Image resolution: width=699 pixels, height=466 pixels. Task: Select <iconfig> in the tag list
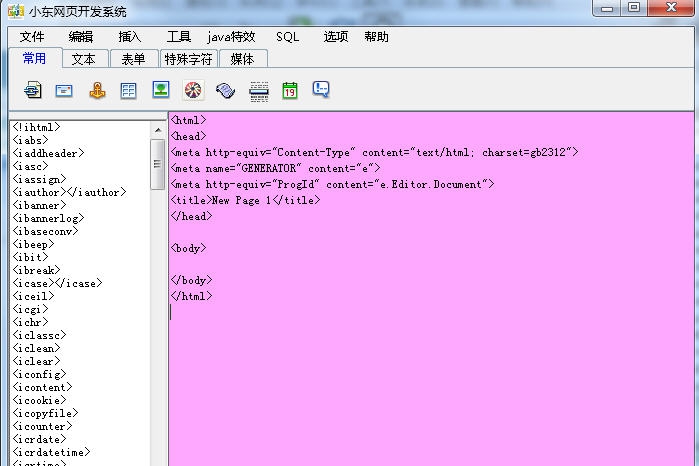(39, 374)
